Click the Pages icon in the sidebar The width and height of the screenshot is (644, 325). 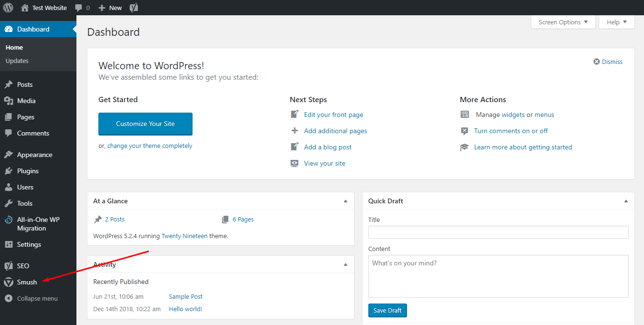(9, 117)
